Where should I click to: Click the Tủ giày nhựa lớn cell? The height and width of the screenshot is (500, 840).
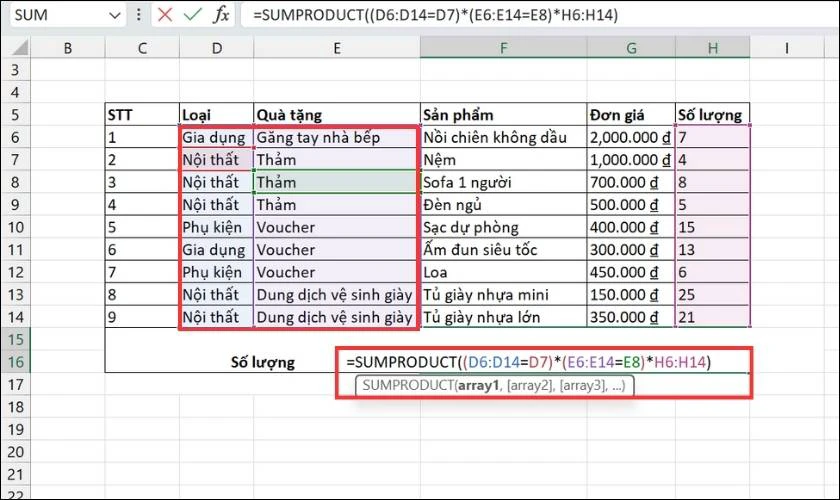(x=504, y=317)
